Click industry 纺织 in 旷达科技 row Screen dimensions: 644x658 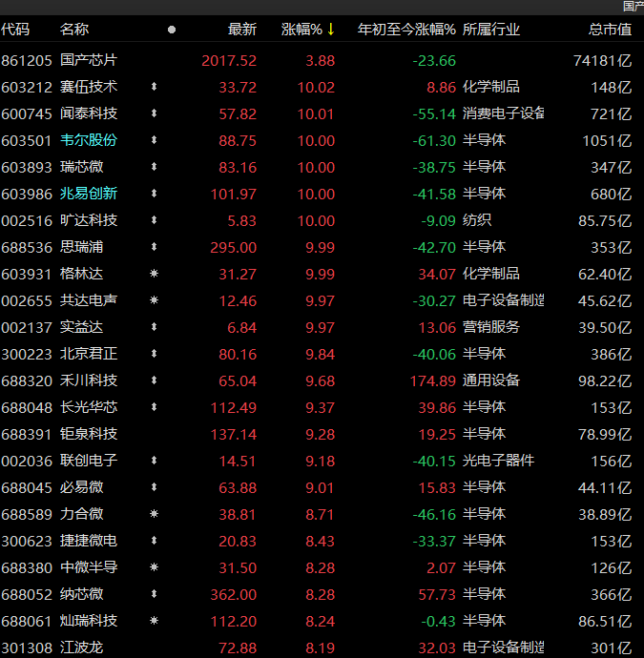pos(477,220)
